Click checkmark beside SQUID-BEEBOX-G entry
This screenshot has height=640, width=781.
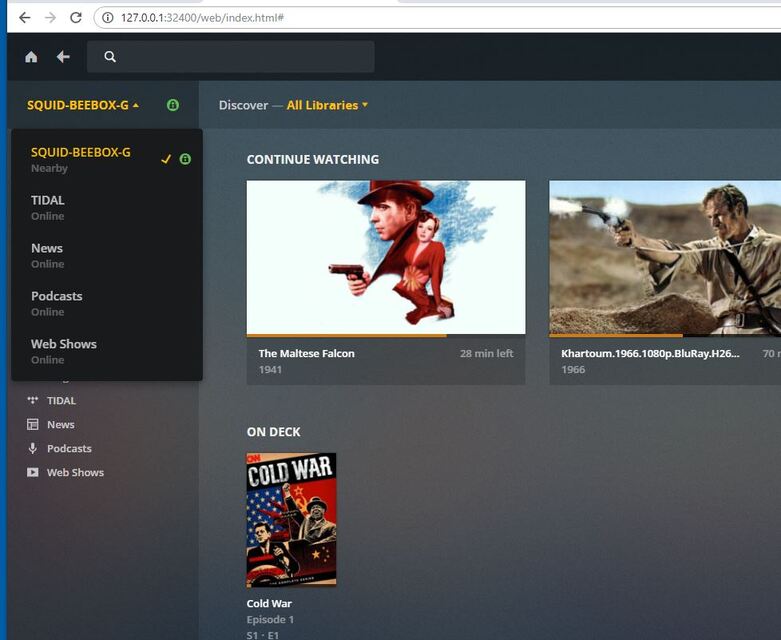(x=166, y=159)
